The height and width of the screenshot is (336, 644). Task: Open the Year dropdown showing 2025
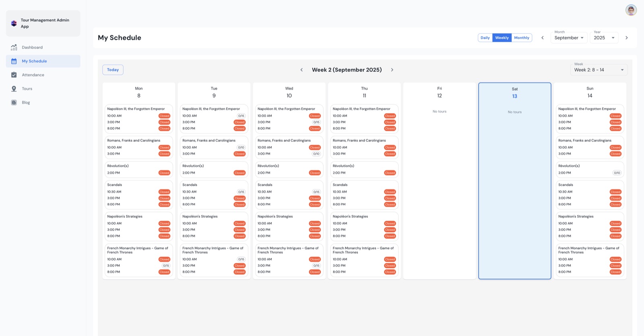click(604, 38)
